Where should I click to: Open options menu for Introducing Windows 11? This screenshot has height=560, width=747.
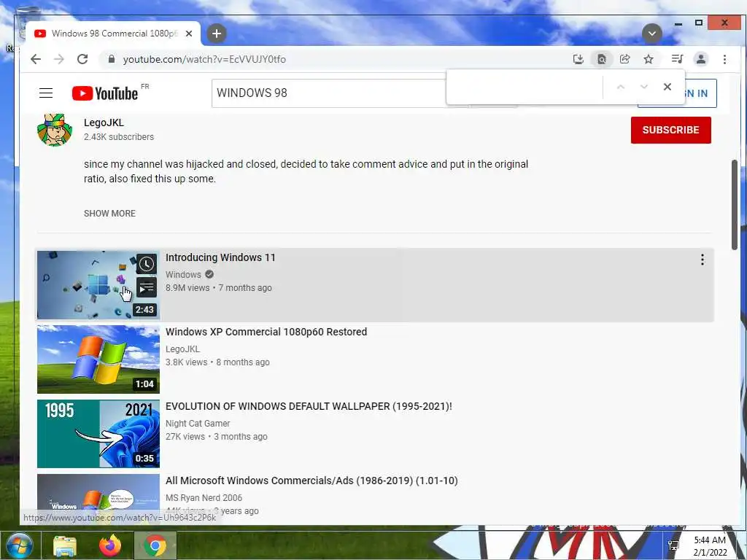pos(703,260)
